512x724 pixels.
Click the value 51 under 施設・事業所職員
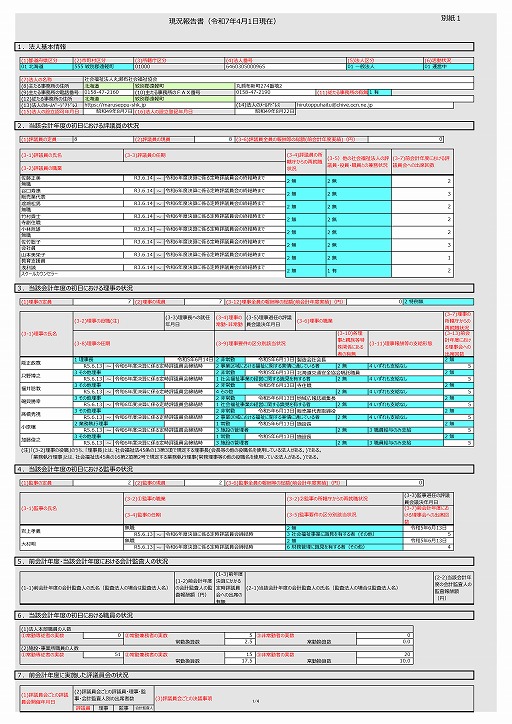pyautogui.click(x=103, y=655)
